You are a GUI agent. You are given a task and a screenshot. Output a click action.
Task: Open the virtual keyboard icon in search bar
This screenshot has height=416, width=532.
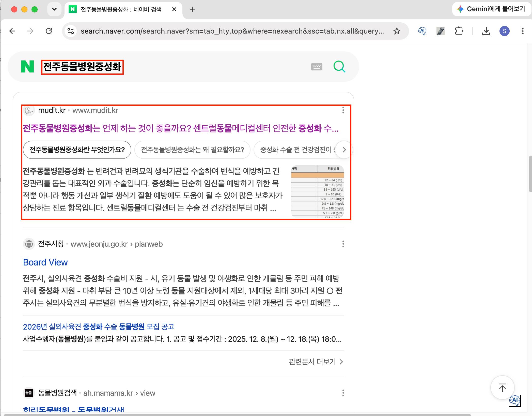[317, 67]
